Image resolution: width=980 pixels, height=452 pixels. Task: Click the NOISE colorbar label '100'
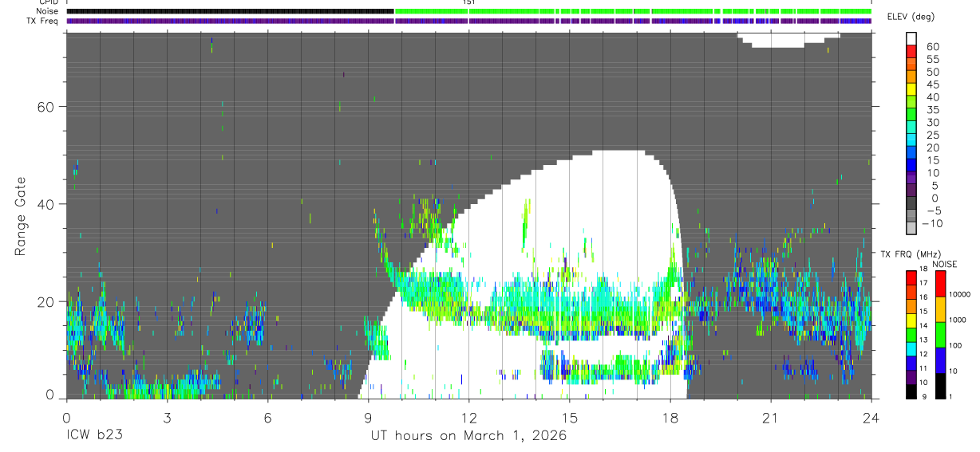tap(957, 345)
